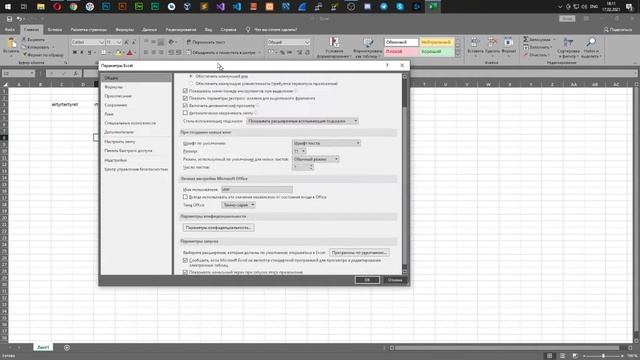Click the Sort and Filter icon
Image resolution: width=640 pixels, height=360 pixels.
pos(568,42)
